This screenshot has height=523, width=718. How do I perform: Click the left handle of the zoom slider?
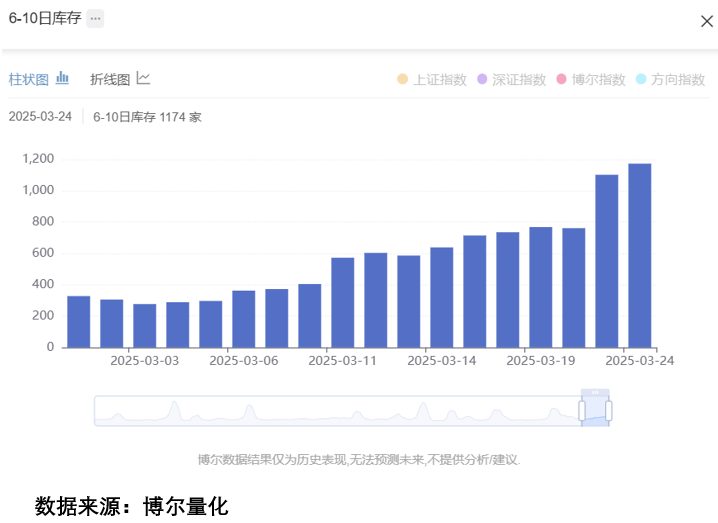click(582, 411)
